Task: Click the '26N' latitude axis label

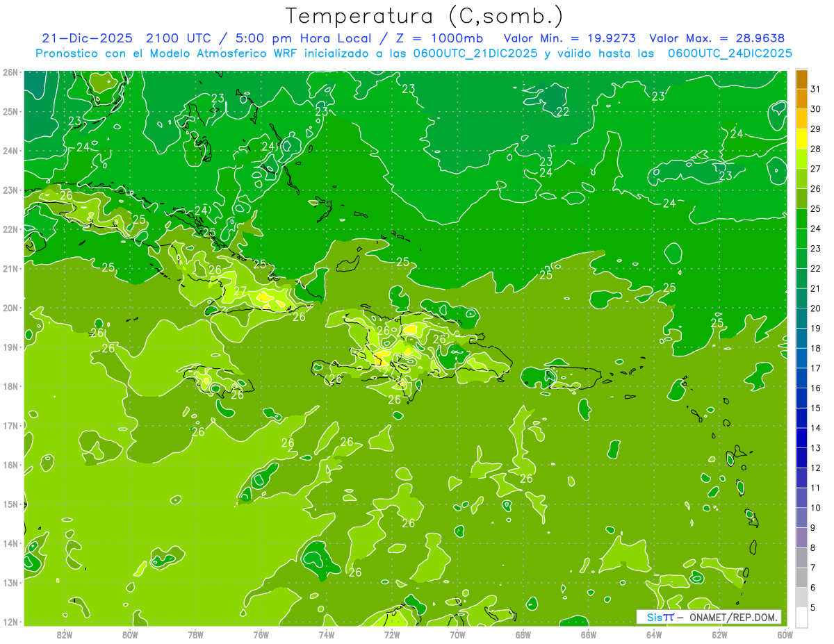Action: click(x=10, y=72)
